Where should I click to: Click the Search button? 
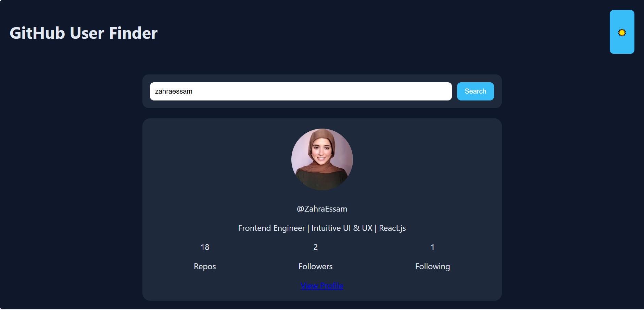(475, 91)
